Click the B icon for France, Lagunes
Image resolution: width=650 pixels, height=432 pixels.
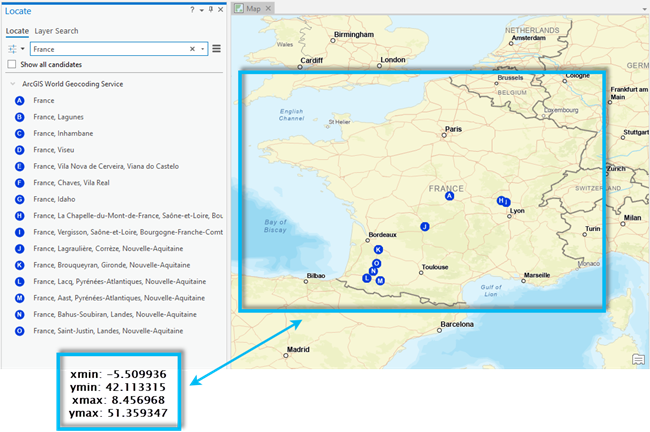point(19,117)
